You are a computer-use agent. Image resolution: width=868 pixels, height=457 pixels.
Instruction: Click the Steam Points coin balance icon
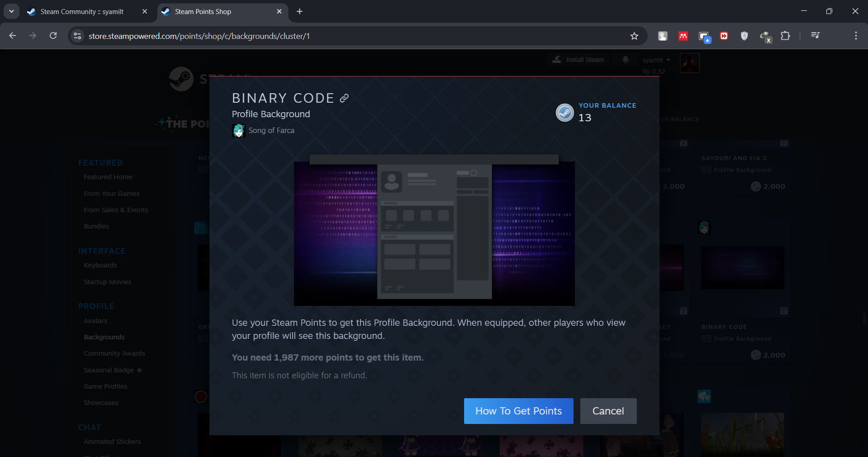565,113
